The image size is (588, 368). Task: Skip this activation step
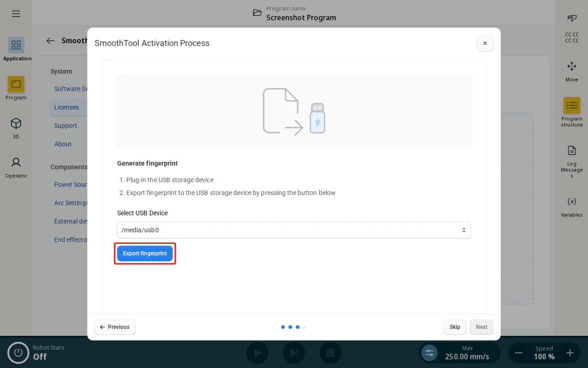[455, 327]
